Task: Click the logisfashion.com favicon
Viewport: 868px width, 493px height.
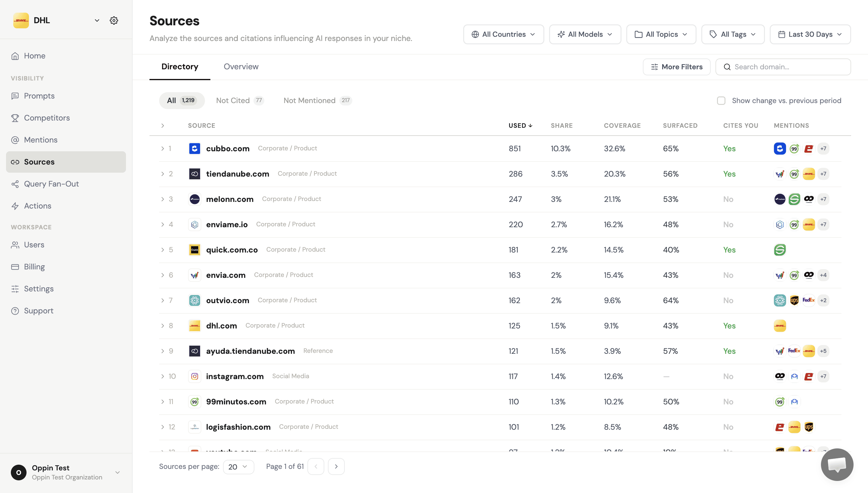Action: tap(195, 427)
